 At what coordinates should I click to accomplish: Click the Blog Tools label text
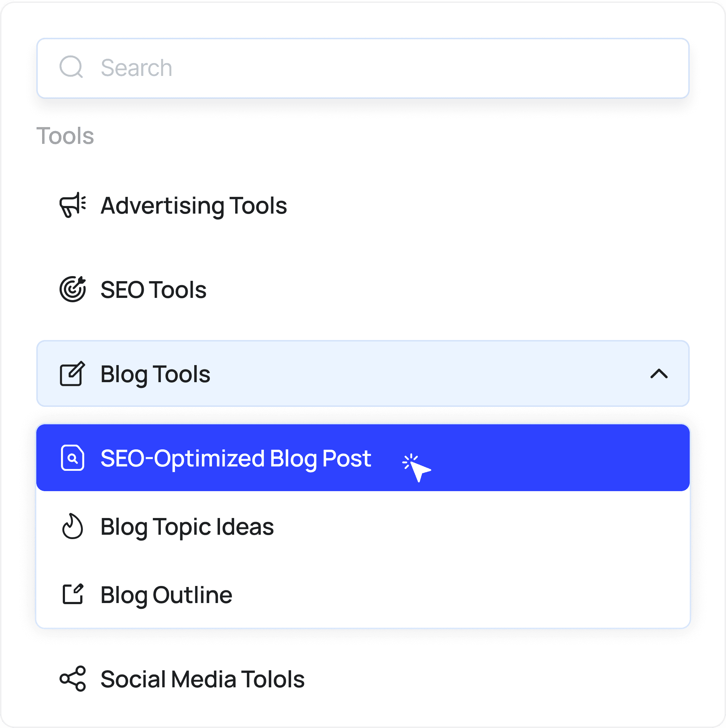pos(155,374)
